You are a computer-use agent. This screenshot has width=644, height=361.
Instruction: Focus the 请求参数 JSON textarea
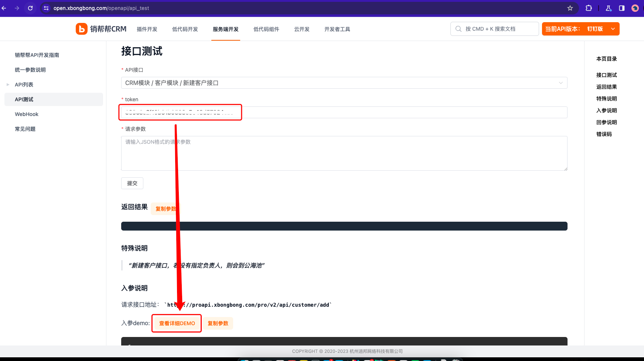pos(344,153)
